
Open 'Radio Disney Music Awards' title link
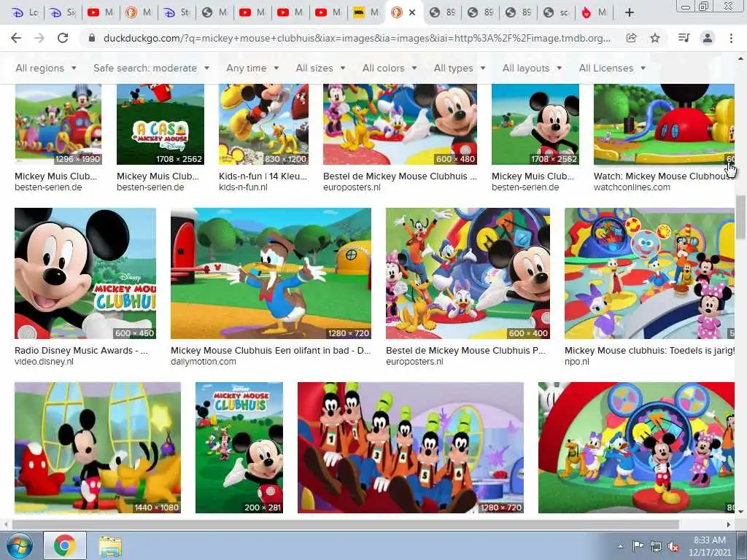pyautogui.click(x=81, y=351)
